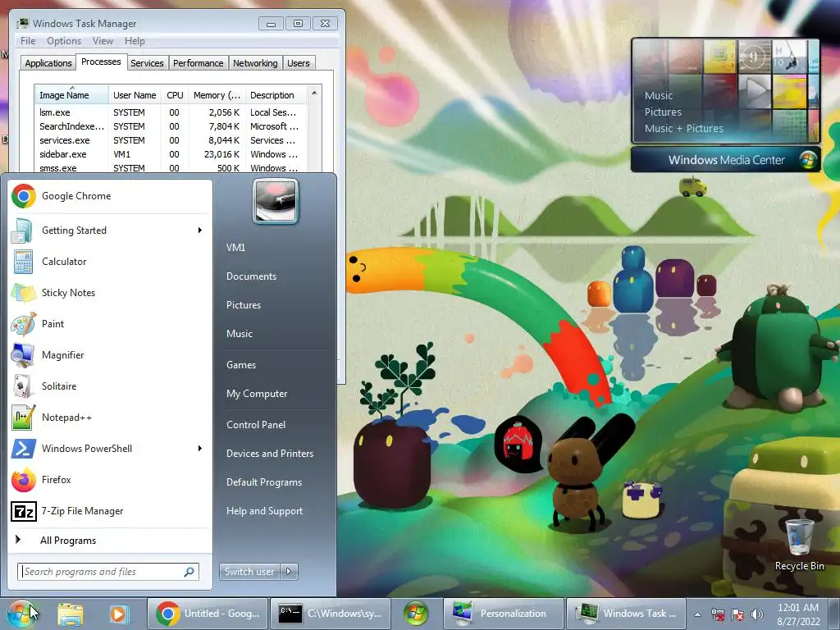
Task: Sort processes by User Name column header
Action: [x=135, y=95]
